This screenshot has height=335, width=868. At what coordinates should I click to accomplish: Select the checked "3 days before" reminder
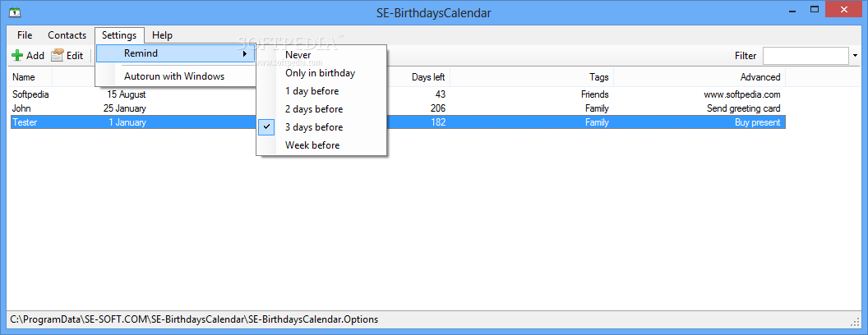point(314,127)
